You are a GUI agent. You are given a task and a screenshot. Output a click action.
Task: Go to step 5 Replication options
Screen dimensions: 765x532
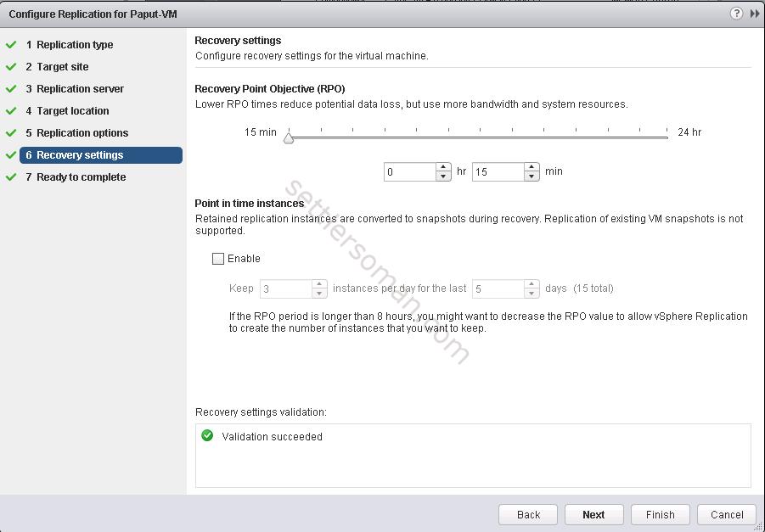pyautogui.click(x=82, y=133)
